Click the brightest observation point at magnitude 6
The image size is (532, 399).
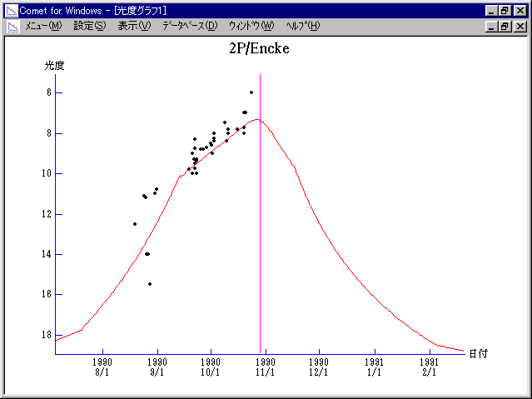coord(251,92)
